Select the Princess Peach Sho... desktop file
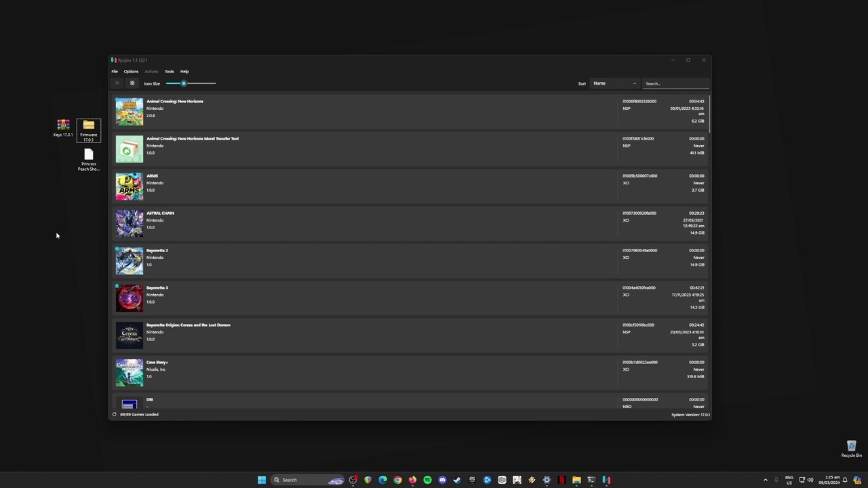Viewport: 868px width, 488px height. click(89, 161)
